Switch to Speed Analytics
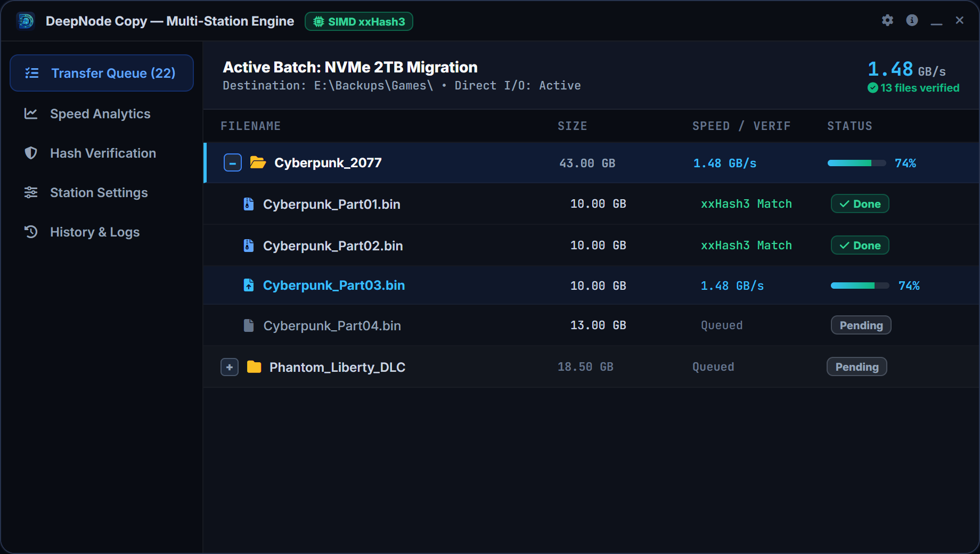 102,114
